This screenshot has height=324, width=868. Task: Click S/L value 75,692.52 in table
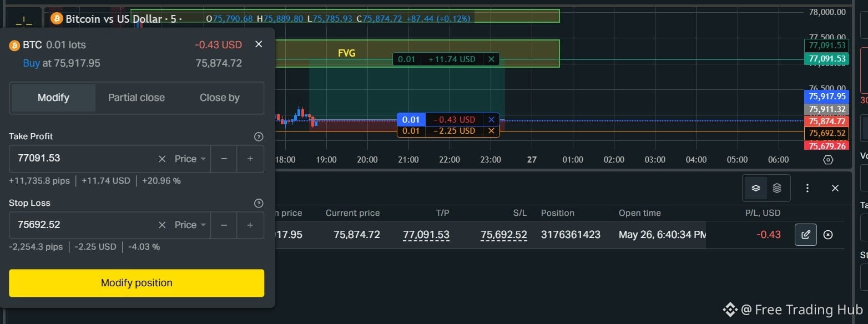coord(504,235)
